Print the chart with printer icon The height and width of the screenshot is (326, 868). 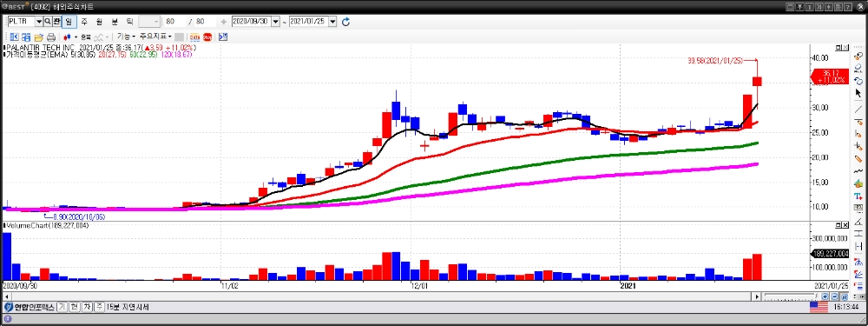pos(51,37)
